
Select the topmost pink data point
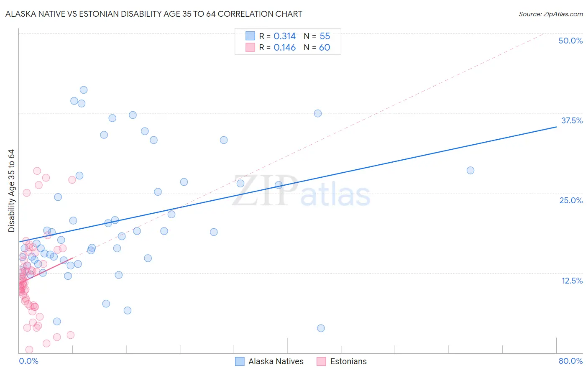tap(37, 171)
